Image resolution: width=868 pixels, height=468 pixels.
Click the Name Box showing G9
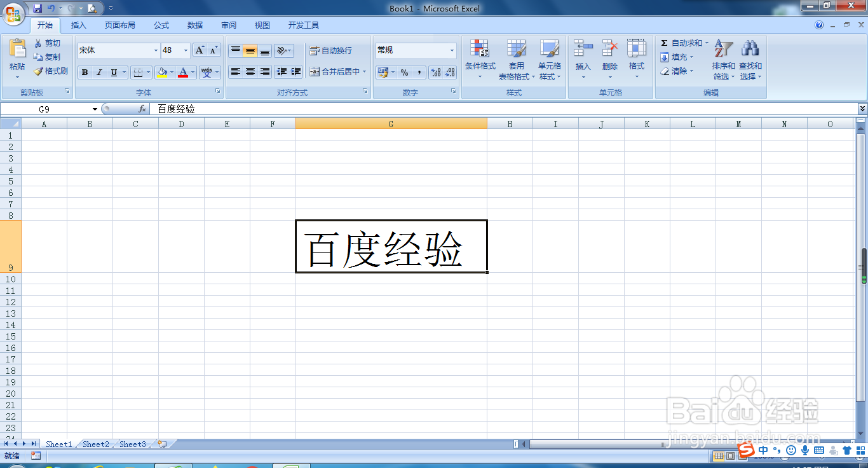click(46, 109)
